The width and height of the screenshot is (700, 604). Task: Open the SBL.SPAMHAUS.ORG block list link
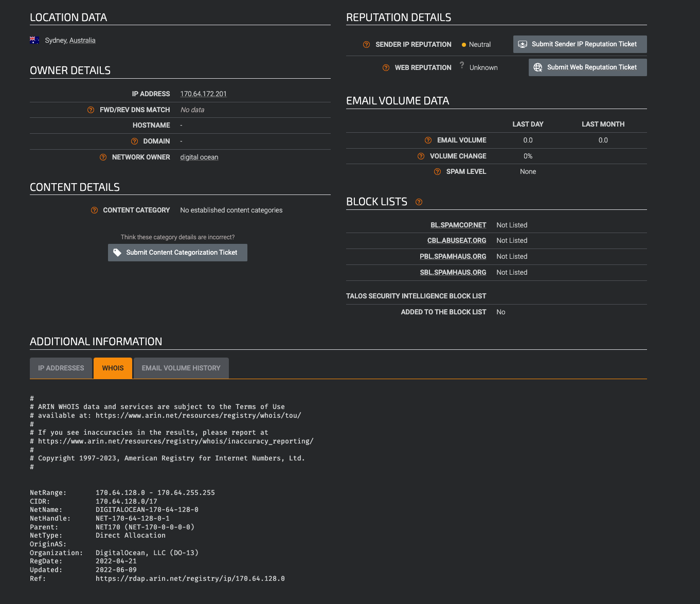(x=453, y=272)
